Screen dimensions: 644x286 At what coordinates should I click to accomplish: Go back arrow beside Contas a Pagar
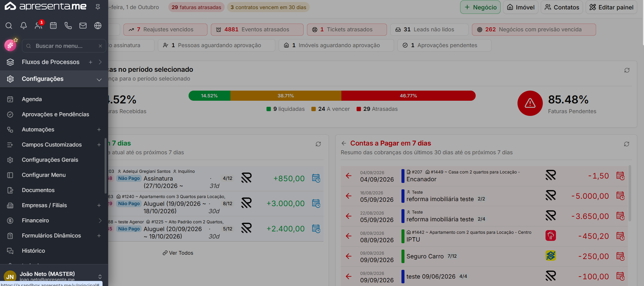point(344,143)
